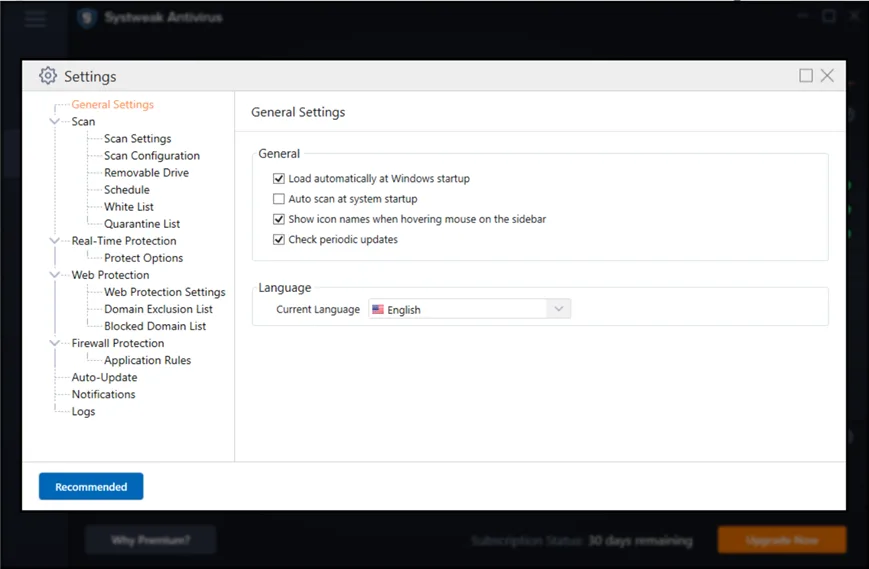Image resolution: width=869 pixels, height=569 pixels.
Task: Open Scan Configuration page
Action: [152, 156]
